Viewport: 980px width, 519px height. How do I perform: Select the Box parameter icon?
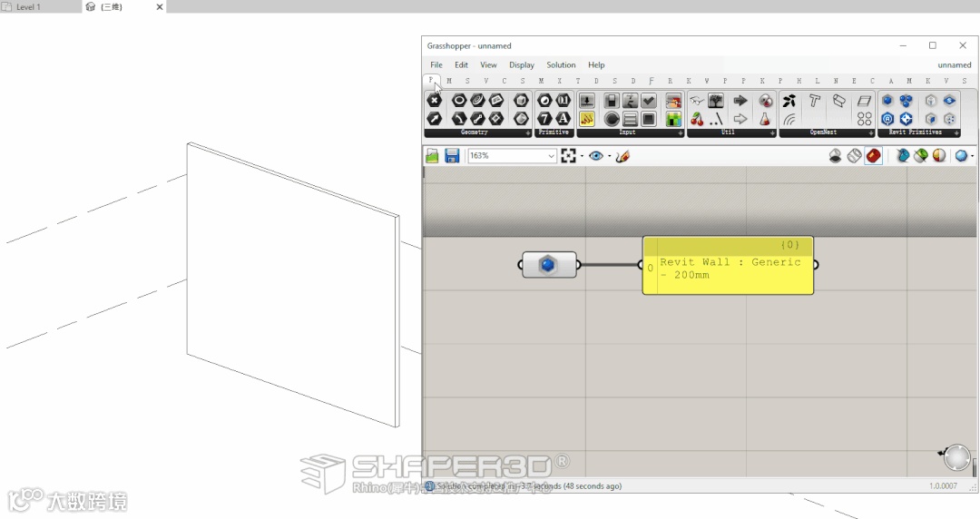(521, 100)
